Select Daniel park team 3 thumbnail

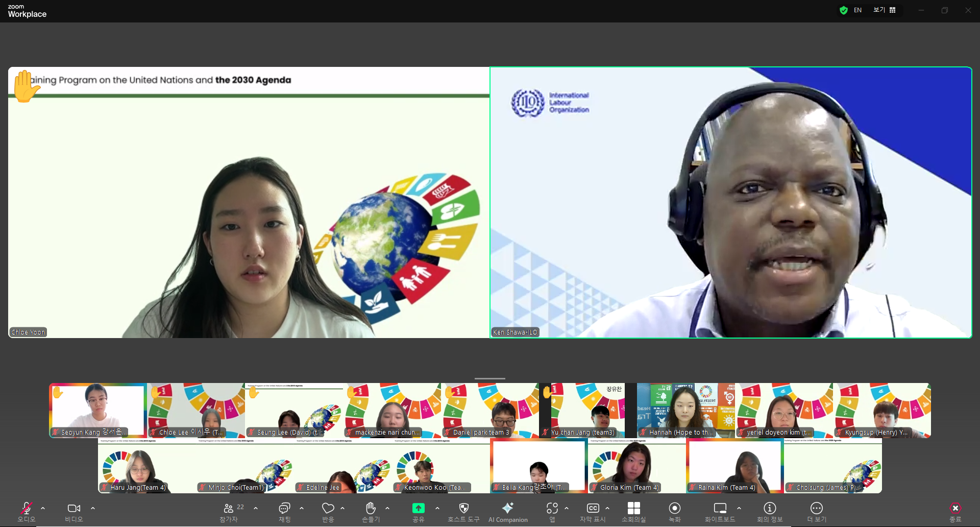[x=490, y=411]
